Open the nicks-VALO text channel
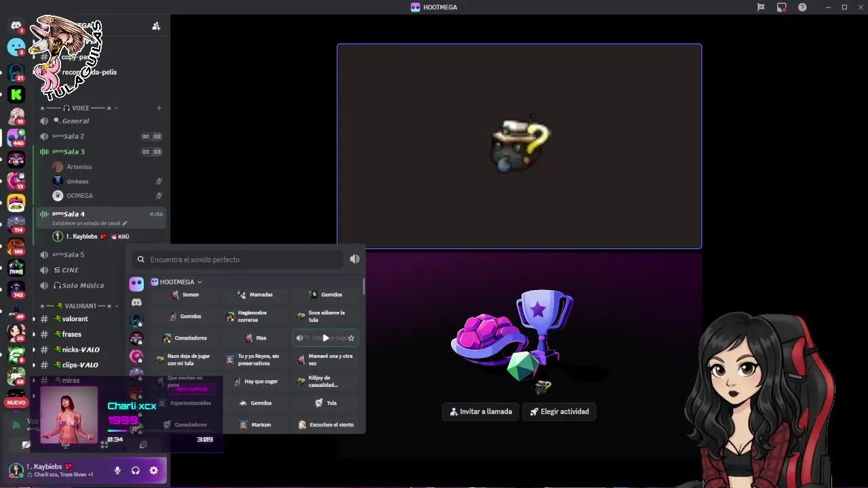The height and width of the screenshot is (488, 868). click(x=81, y=350)
